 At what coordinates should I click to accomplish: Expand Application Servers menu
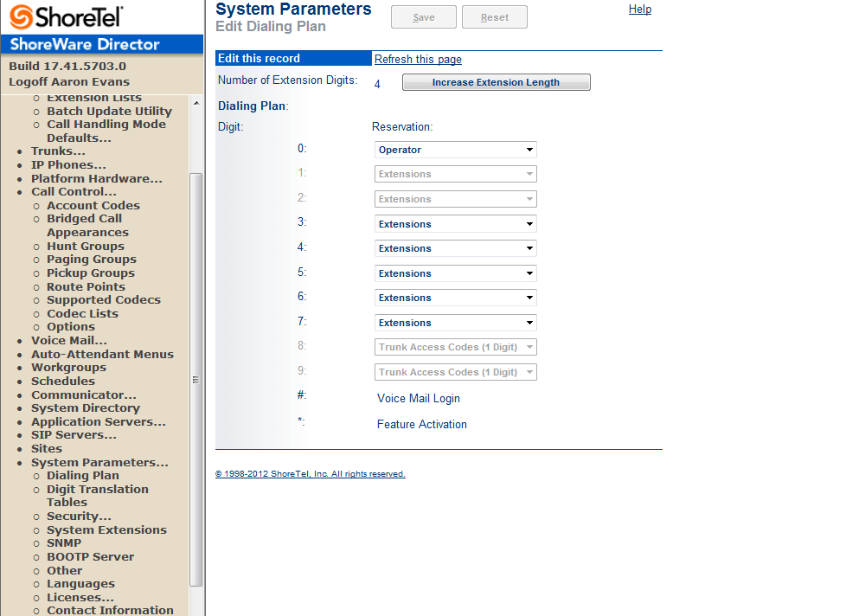tap(99, 421)
